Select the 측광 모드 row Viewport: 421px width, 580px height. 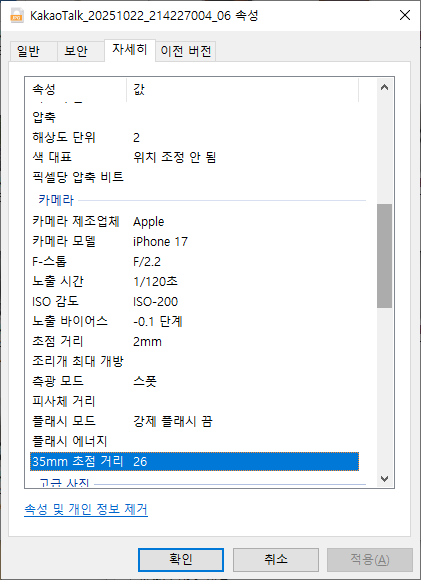point(194,381)
